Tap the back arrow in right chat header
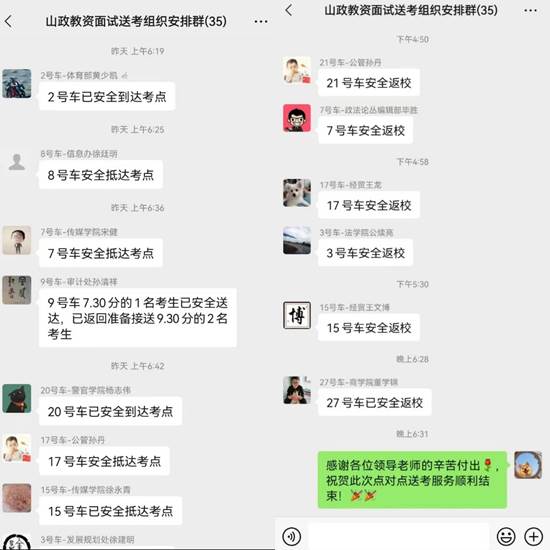Image resolution: width=550 pixels, height=550 pixels. pyautogui.click(x=289, y=10)
